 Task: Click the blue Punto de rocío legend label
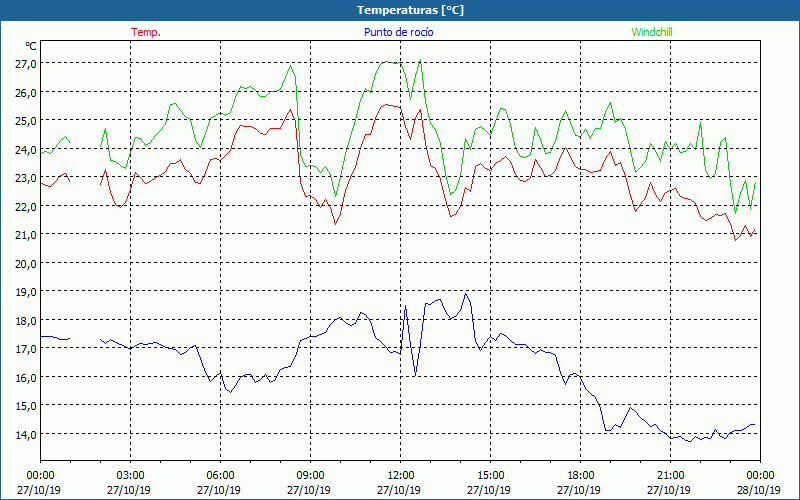tap(398, 32)
